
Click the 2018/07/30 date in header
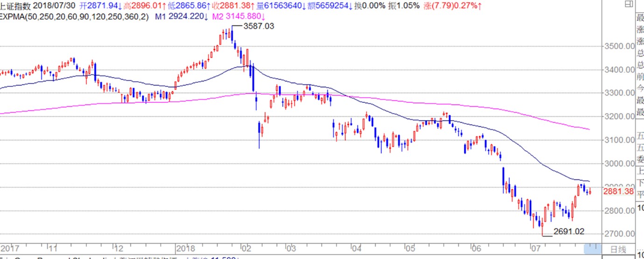pos(54,6)
